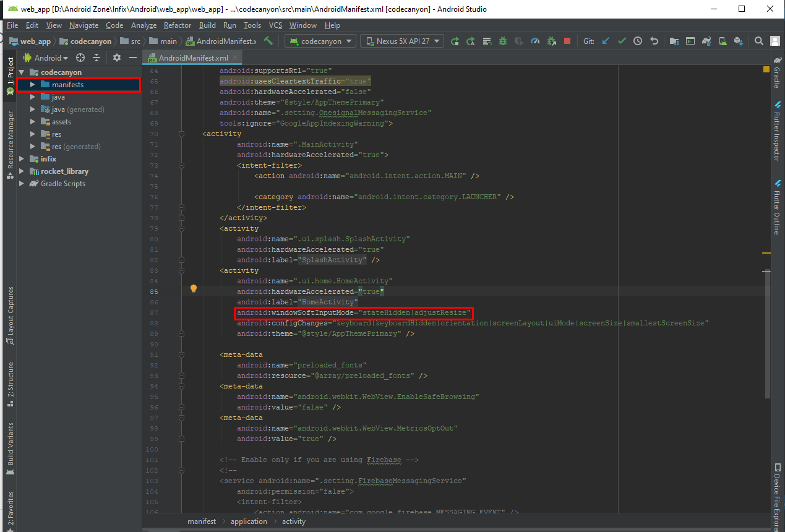Open Search Everywhere

(758, 41)
